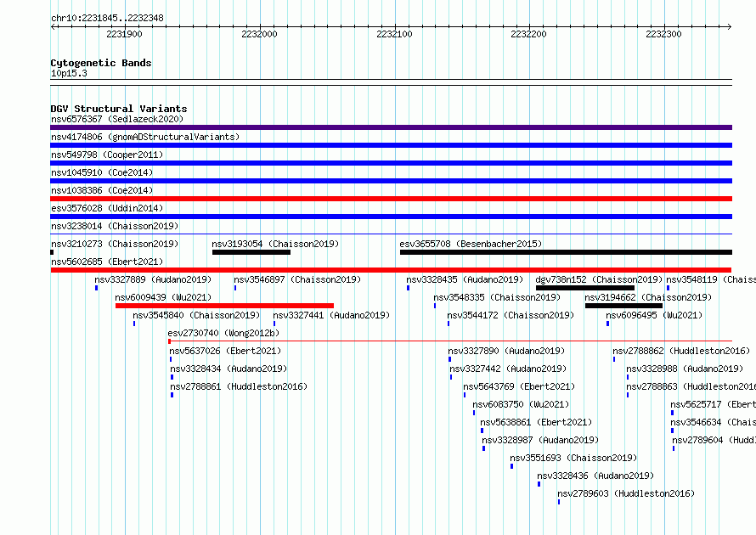Click the 10p15.3 cytogenetic band label
The height and width of the screenshot is (535, 756).
[69, 73]
